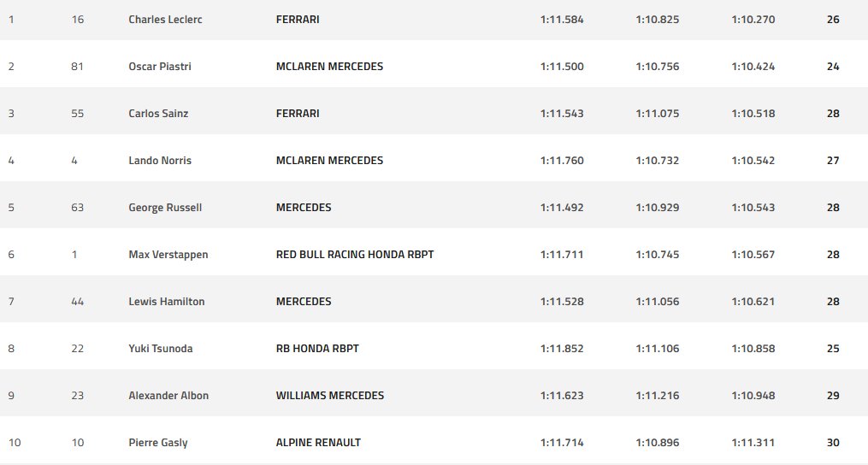Select Piastri's 1:10.424 Q3 time
Screen dimensions: 868x465
tap(753, 67)
